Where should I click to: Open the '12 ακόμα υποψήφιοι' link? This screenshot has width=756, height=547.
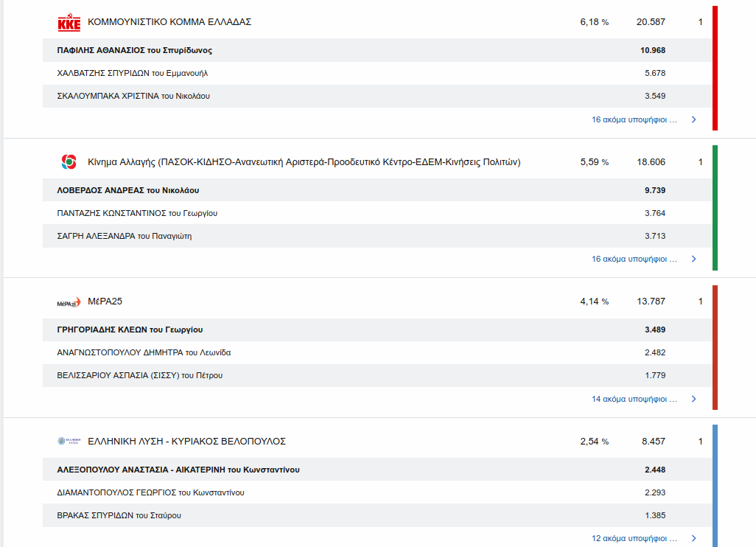pyautogui.click(x=634, y=538)
